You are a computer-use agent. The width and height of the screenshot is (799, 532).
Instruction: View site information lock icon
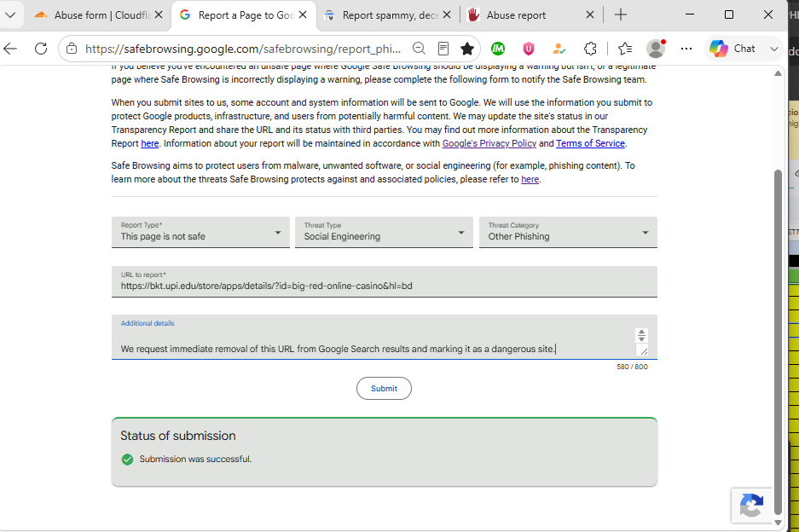[72, 49]
